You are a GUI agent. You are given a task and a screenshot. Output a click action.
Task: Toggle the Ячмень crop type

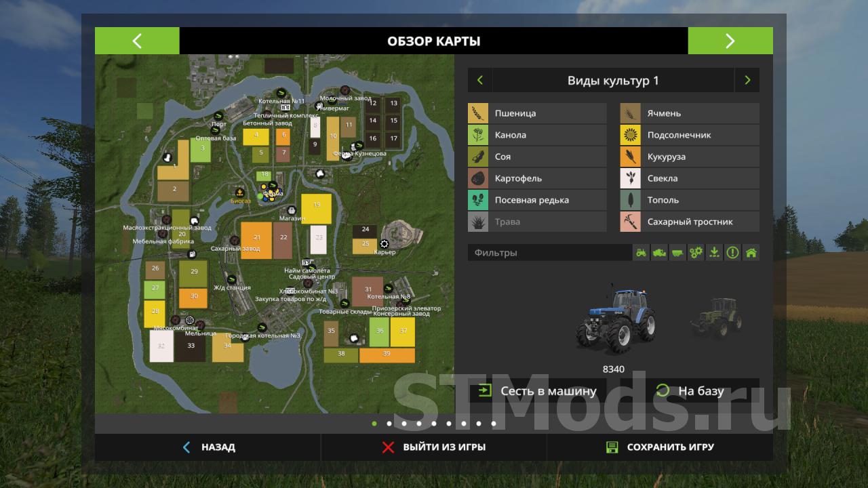tap(690, 113)
